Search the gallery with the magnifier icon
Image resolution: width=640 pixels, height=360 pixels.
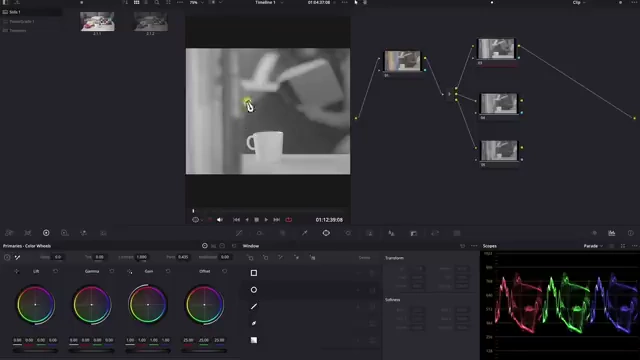click(157, 2)
